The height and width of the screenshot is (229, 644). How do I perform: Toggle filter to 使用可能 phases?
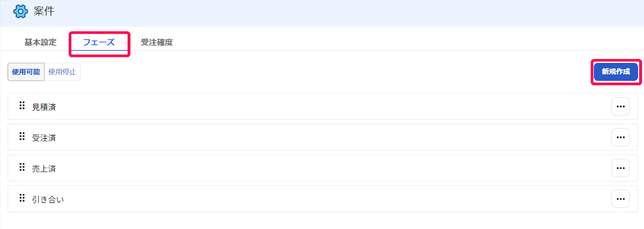(26, 72)
